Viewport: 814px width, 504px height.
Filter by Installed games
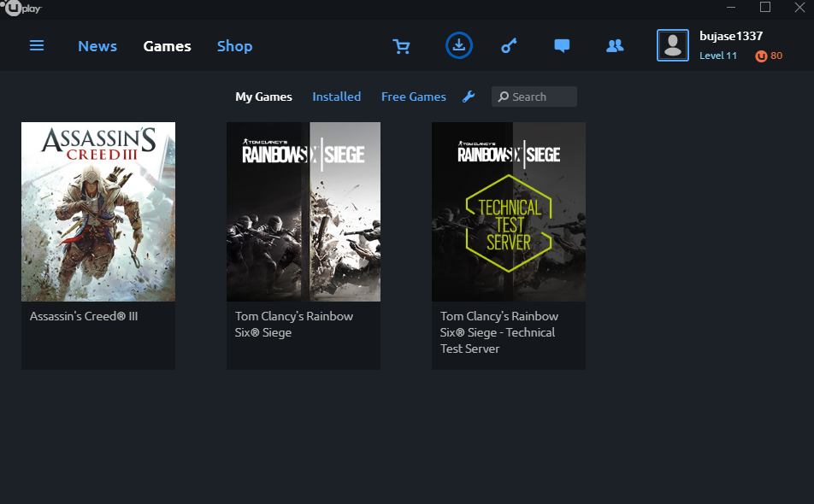336,97
